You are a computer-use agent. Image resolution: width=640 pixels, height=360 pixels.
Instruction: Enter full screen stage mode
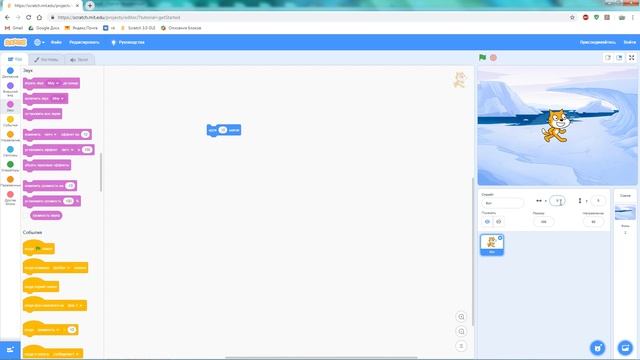click(x=631, y=58)
